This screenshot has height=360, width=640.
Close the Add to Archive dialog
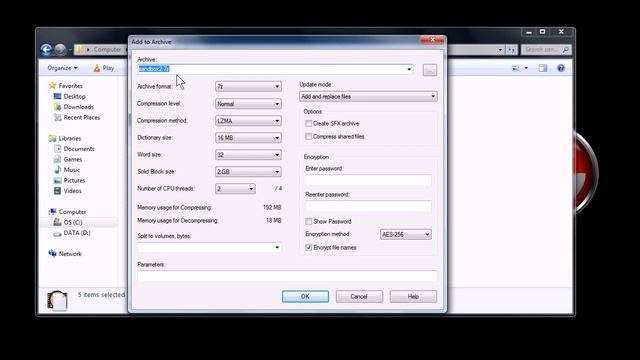point(432,40)
